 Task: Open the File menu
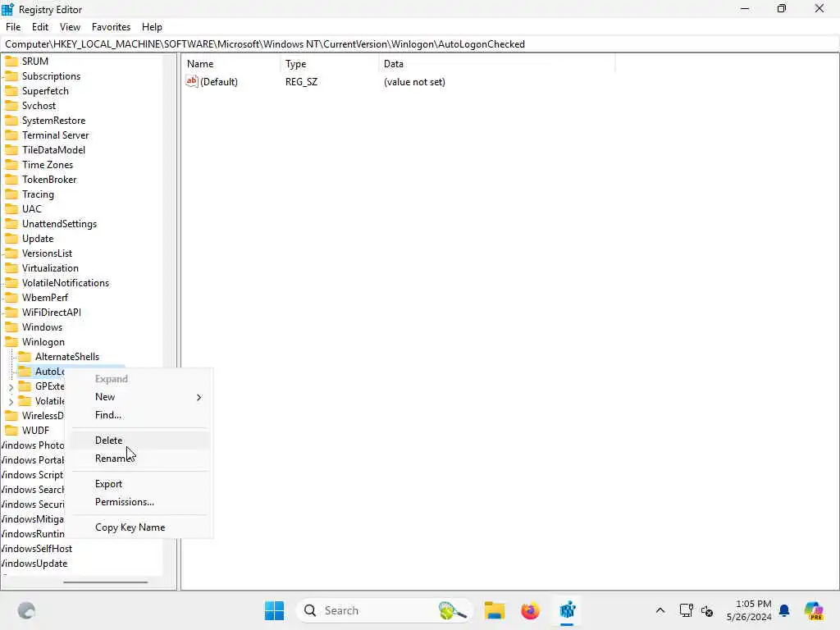pyautogui.click(x=13, y=27)
